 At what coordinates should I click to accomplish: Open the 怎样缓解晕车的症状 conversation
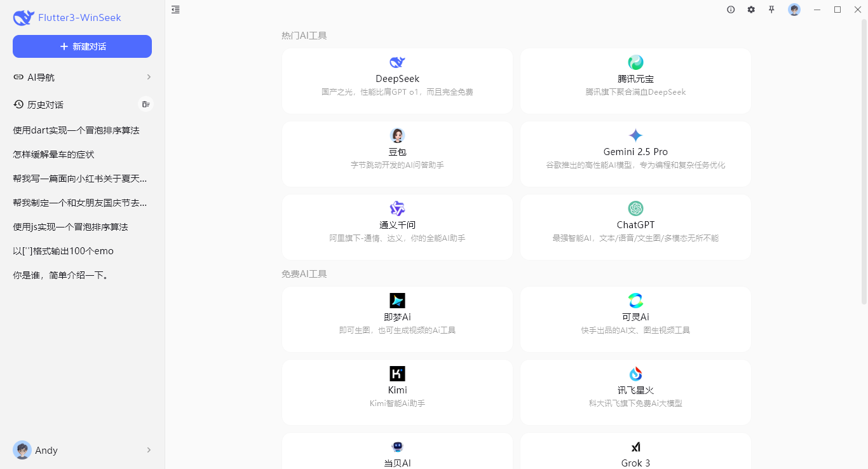pyautogui.click(x=53, y=154)
